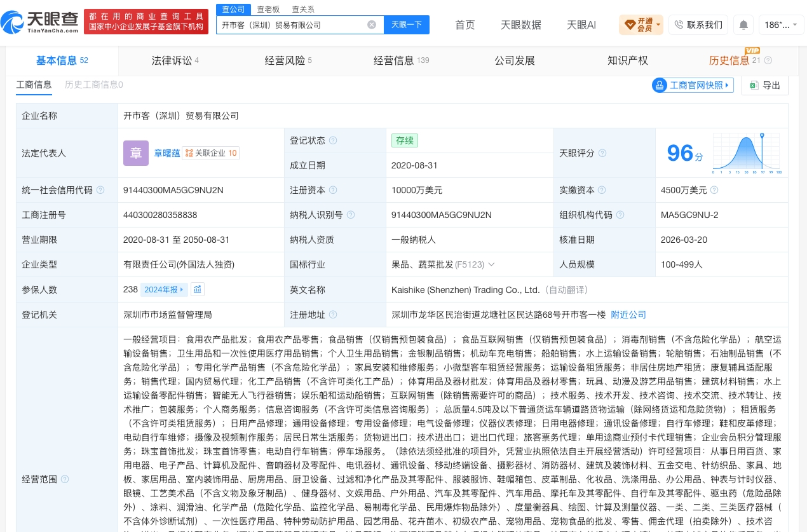Viewport: 807px width, 532px height.
Task: Click the VIP diamond membership icon
Action: click(x=630, y=25)
